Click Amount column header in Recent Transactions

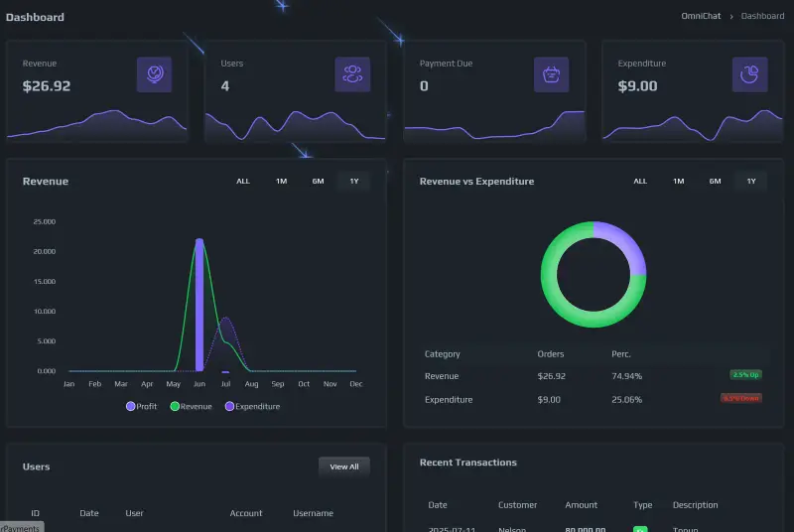coord(582,505)
